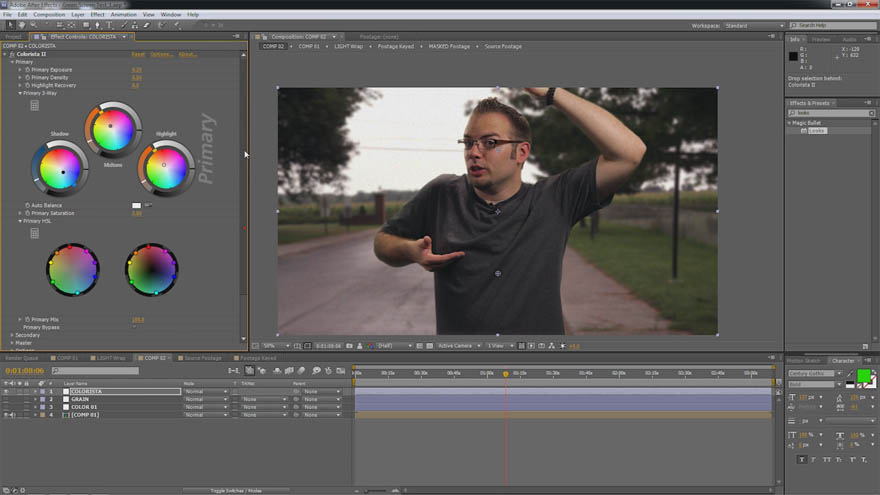Toggle Primary Saturation stopwatch
This screenshot has width=880, height=495.
pos(28,213)
